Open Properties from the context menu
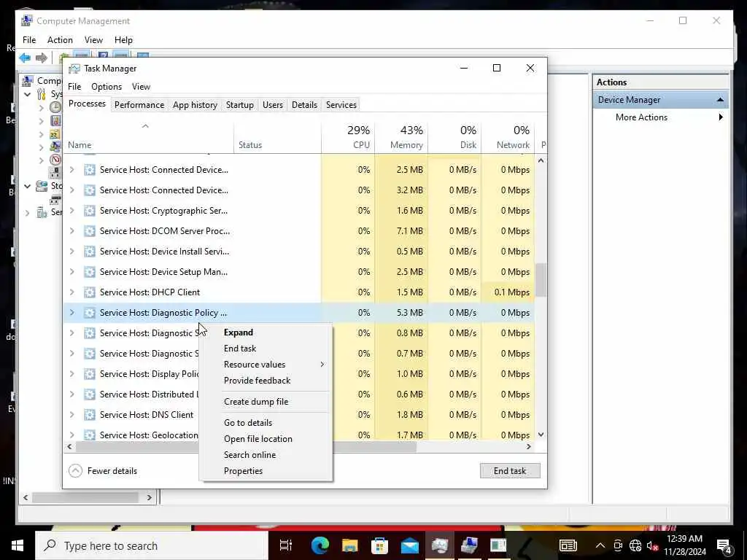Viewport: 747px width, 560px height. pyautogui.click(x=243, y=471)
